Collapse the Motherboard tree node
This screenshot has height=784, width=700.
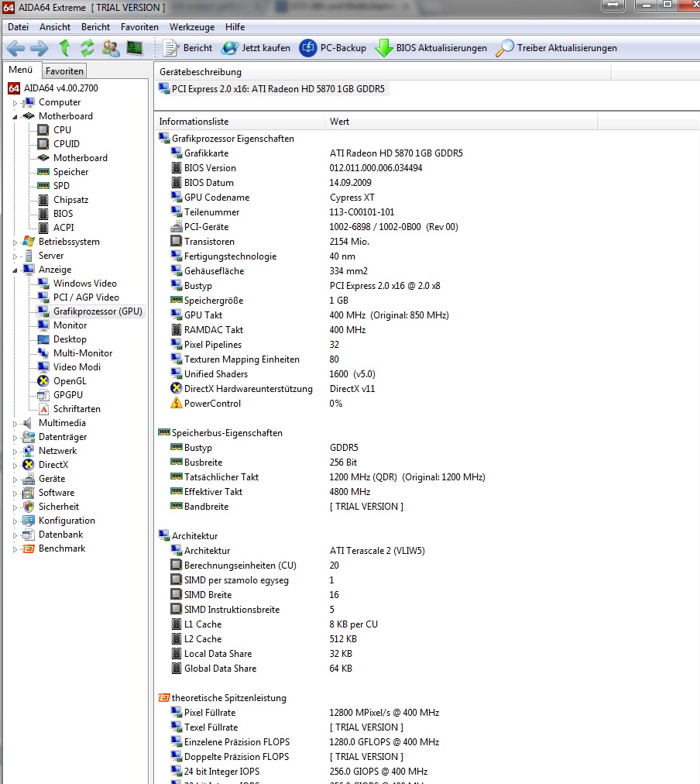click(x=15, y=117)
